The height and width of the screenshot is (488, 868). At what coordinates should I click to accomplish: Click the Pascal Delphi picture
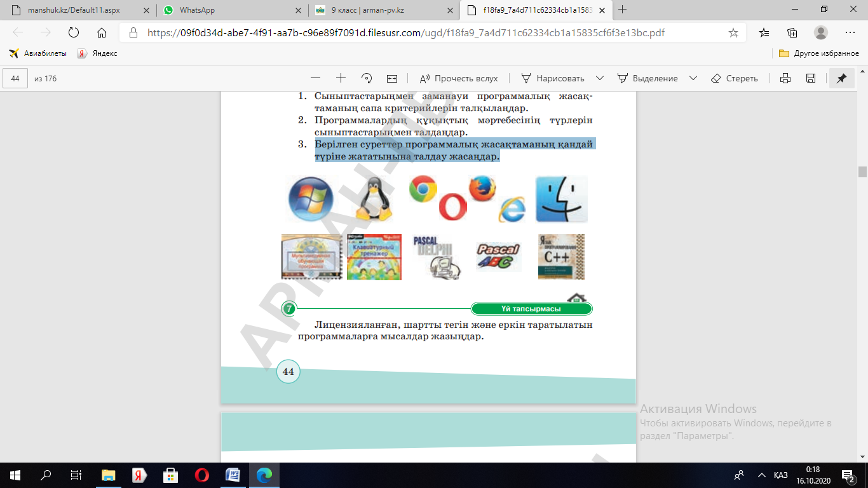point(437,257)
